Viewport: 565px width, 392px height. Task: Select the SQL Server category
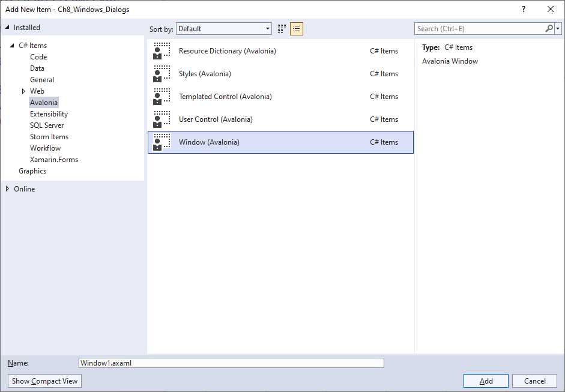[x=47, y=125]
